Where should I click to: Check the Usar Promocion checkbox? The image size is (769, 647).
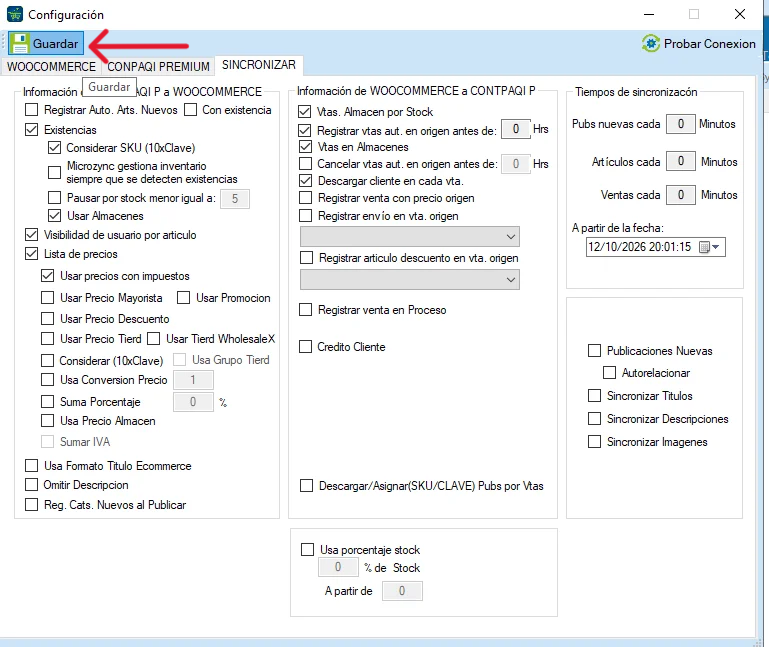point(183,298)
